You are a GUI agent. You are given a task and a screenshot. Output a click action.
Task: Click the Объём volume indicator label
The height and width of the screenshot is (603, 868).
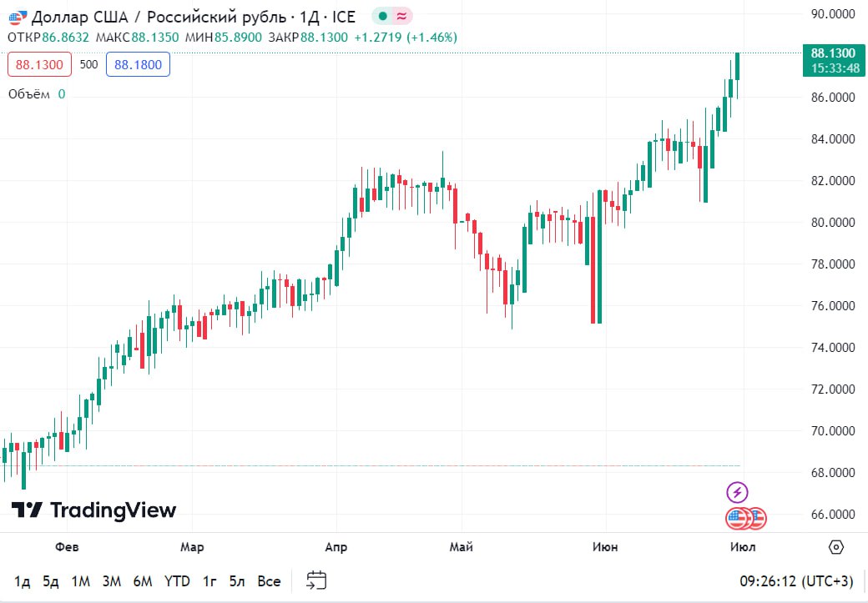tap(28, 94)
